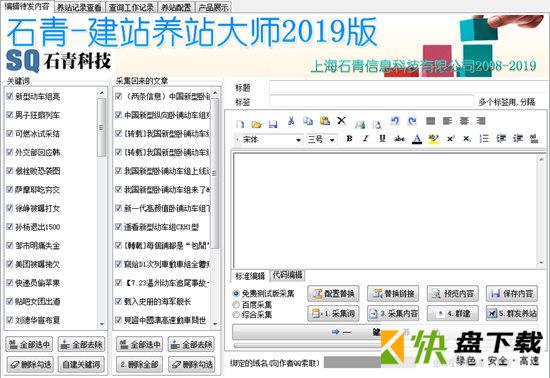Click the black X delete icon

click(341, 121)
